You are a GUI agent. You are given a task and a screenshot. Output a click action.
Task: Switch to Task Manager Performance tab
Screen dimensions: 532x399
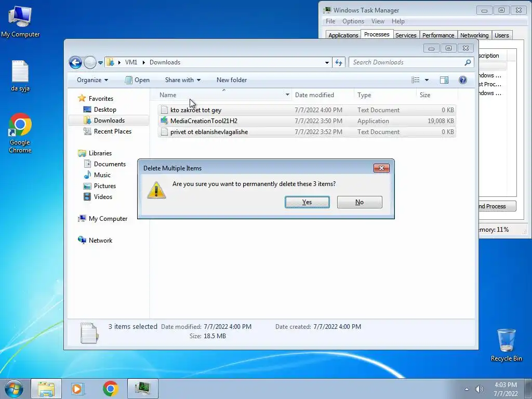[x=438, y=35]
